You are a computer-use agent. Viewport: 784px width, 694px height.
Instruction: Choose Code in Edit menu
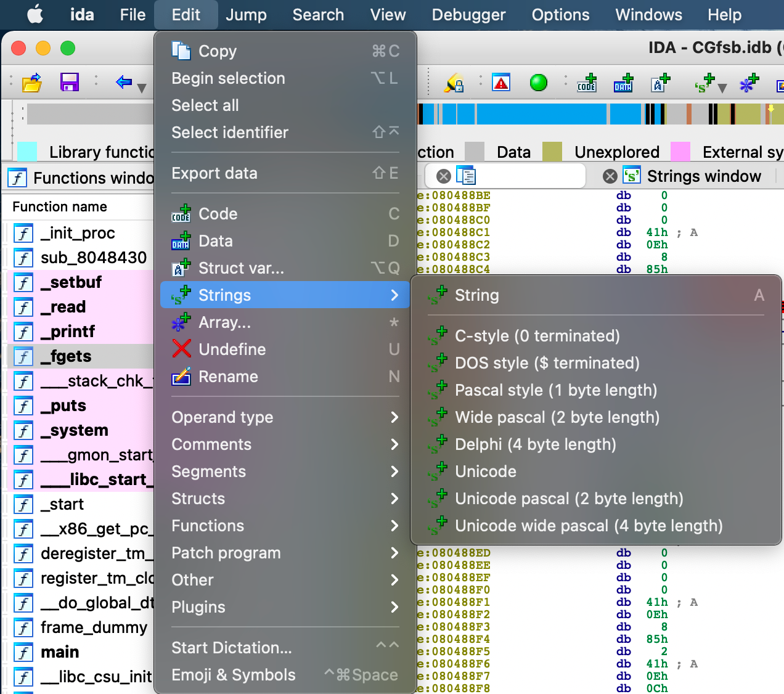point(285,214)
